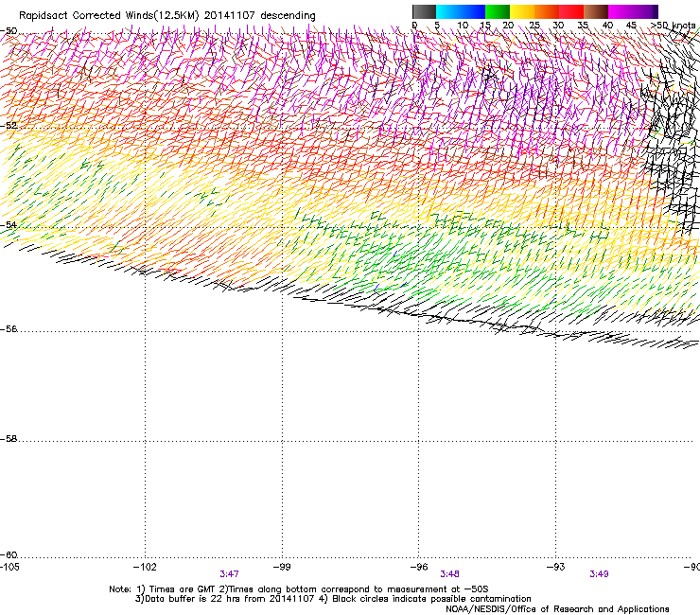Click the '25' legend tick label
This screenshot has width=700, height=615.
tap(534, 26)
